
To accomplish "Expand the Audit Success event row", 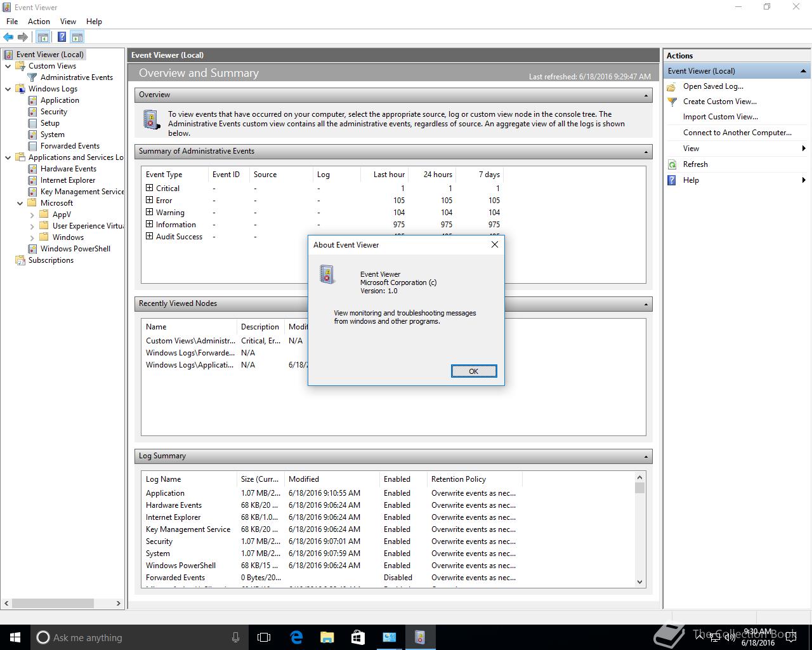I will point(150,236).
